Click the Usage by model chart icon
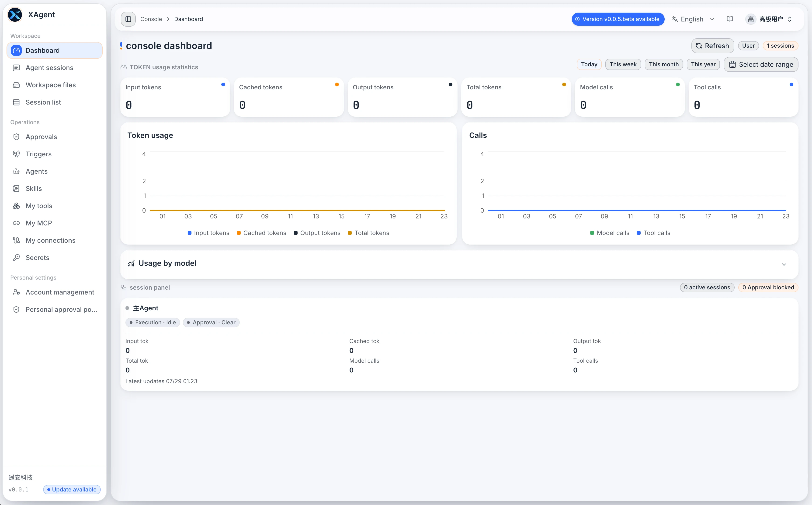The image size is (812, 505). pos(131,263)
